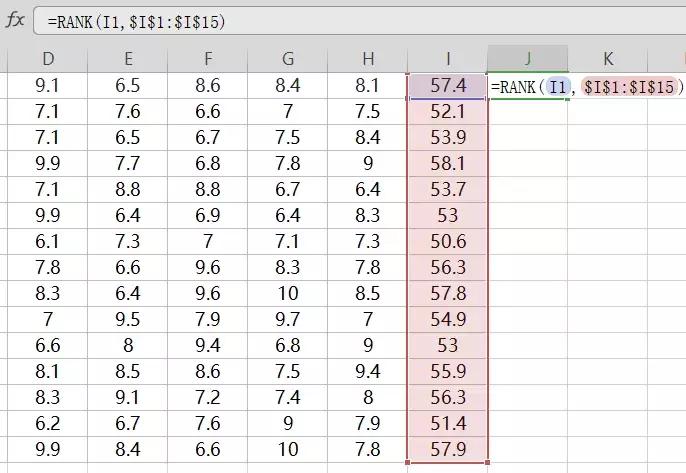686x473 pixels.
Task: Click 8.4 in column H of 53.9 row
Action: pos(368,138)
